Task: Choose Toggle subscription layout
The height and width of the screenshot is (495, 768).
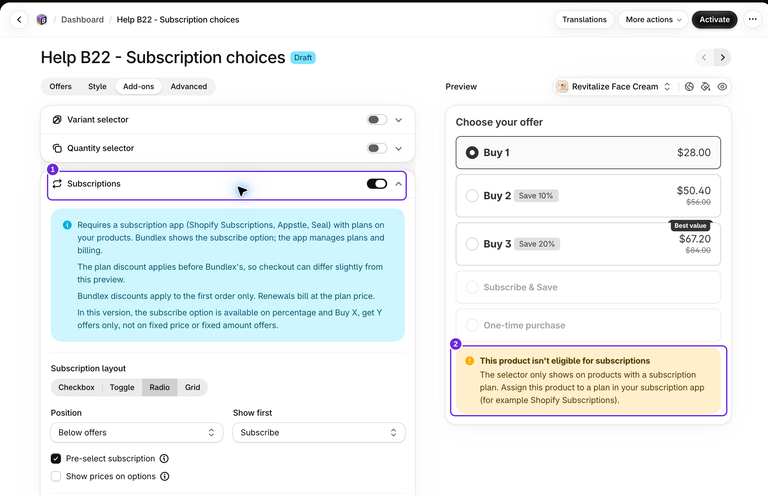Action: (122, 387)
